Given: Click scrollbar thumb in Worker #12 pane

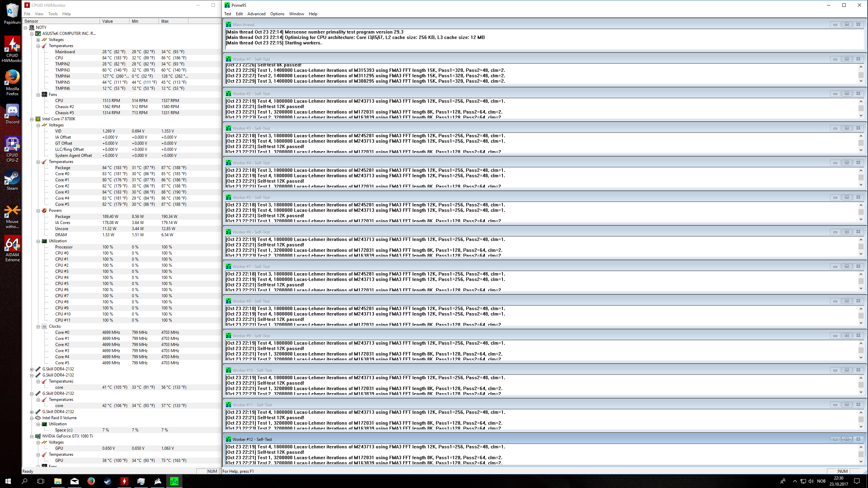Looking at the screenshot, I should pos(861,454).
